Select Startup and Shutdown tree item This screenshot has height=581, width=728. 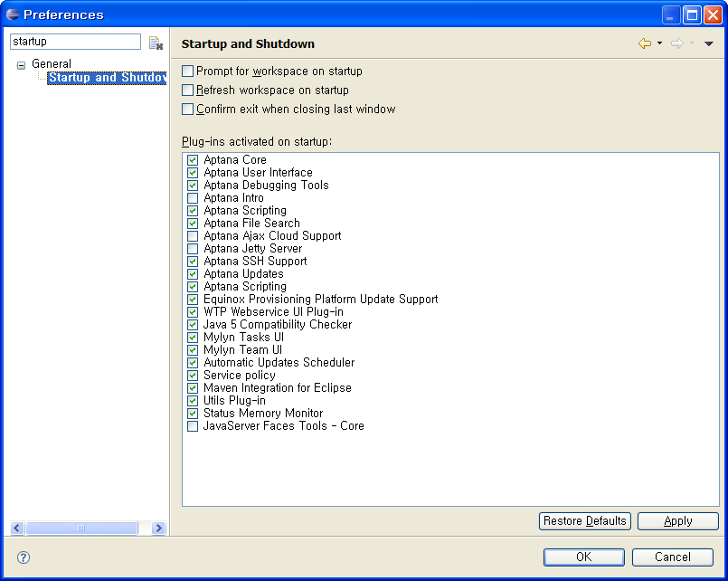coord(107,78)
